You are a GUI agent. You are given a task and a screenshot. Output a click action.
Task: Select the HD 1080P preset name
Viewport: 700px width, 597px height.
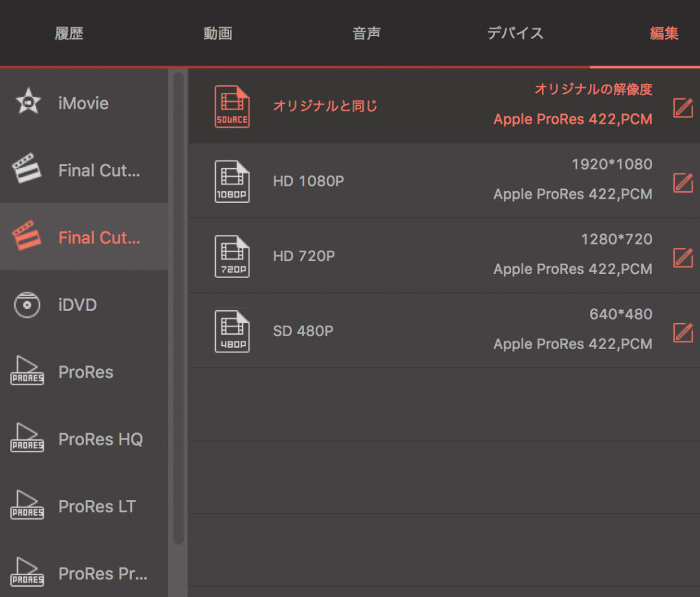[308, 181]
